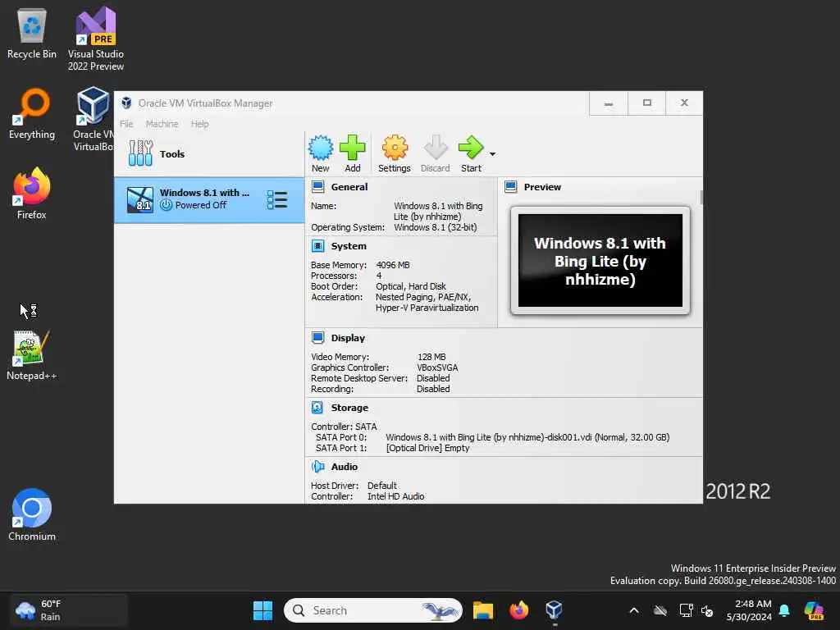Select Oracle VM VirtualBox desktop shortcut
The height and width of the screenshot is (630, 840).
click(x=93, y=119)
